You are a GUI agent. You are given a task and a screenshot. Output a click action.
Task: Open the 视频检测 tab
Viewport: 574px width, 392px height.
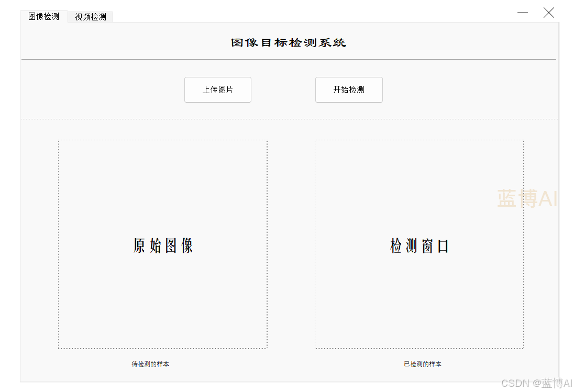pyautogui.click(x=91, y=17)
